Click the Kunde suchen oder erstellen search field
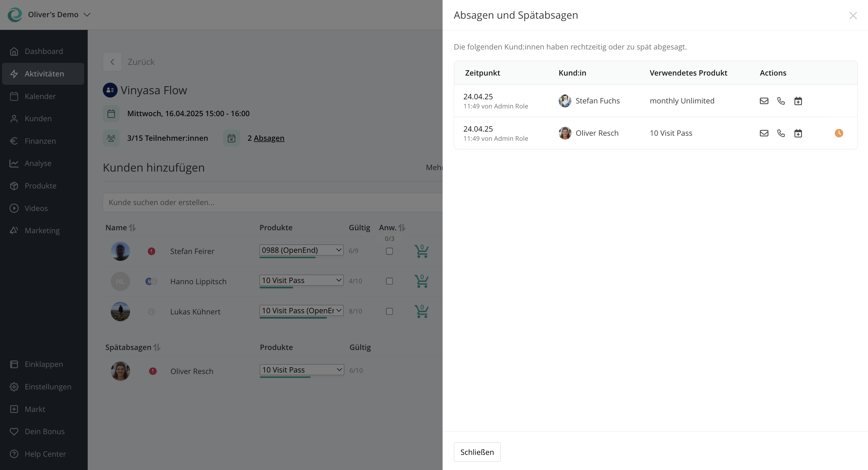Viewport: 868px width, 470px height. tap(236, 202)
